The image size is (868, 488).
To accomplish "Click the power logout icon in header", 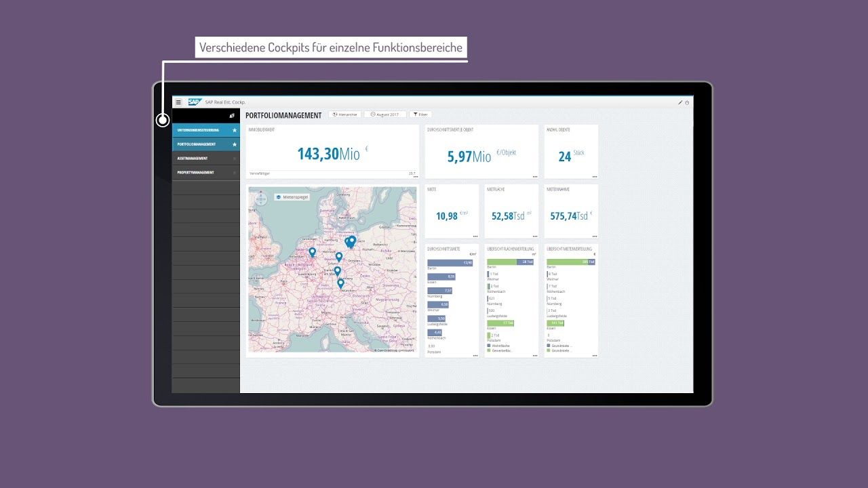I will [x=687, y=102].
